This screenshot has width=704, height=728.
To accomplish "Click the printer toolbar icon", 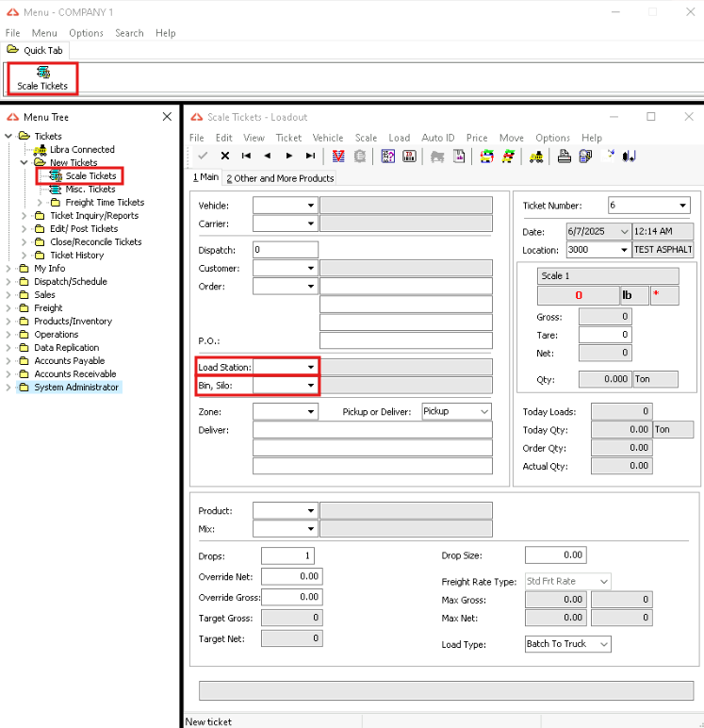I will click(565, 156).
